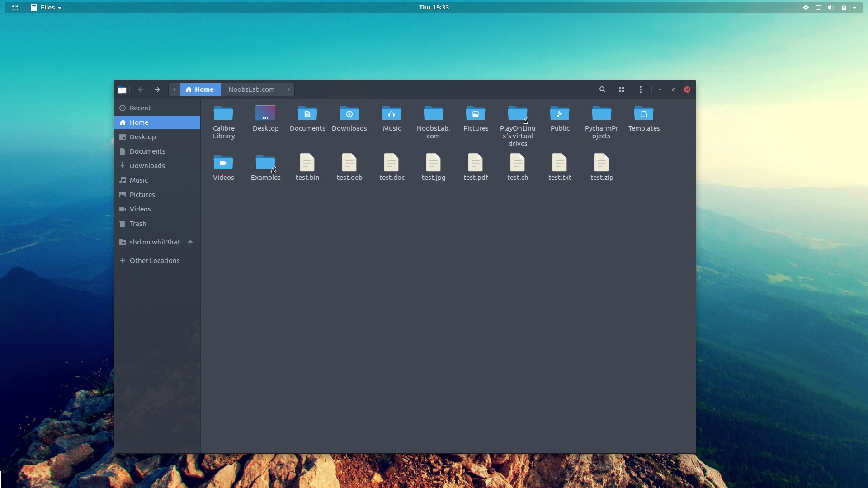
Task: Select the Recent sidebar toggle entry
Action: (x=140, y=108)
